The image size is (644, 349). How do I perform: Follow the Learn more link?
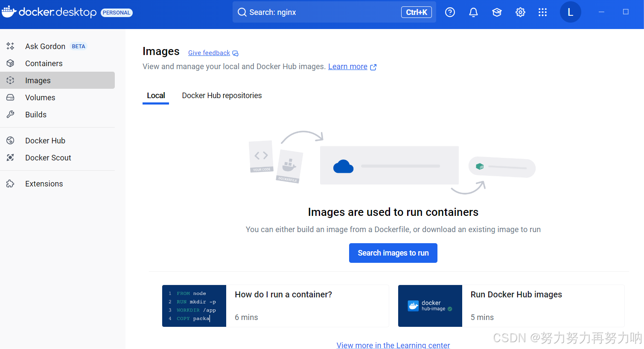pos(348,67)
